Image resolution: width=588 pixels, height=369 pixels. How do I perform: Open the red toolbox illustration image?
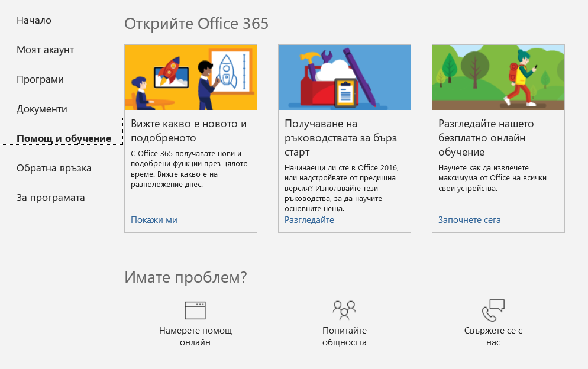[x=344, y=77]
